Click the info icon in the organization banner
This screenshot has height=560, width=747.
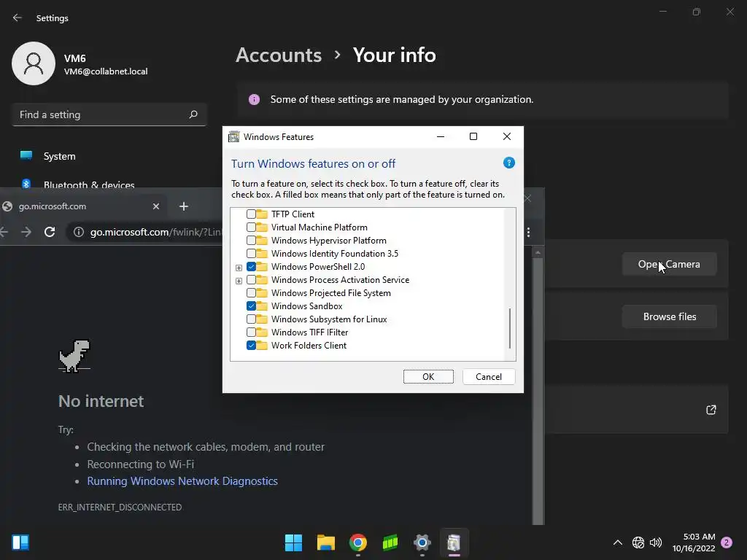click(x=254, y=99)
